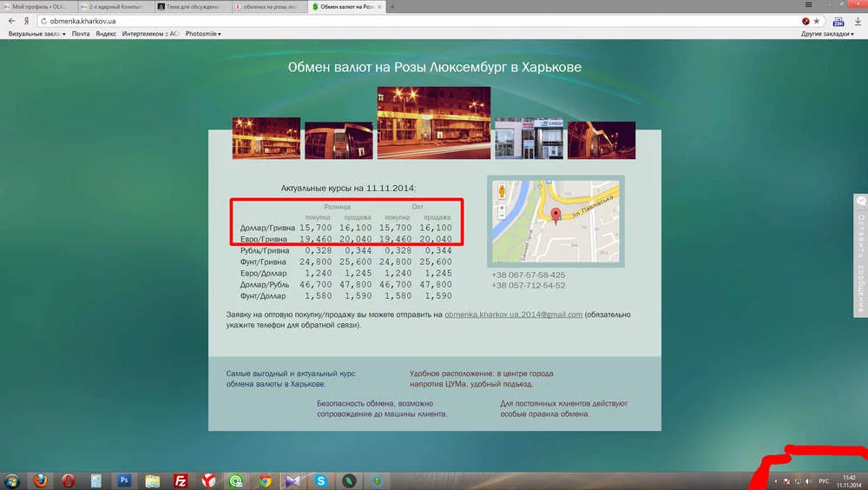This screenshot has width=868, height=490.
Task: Click the obmenka.kharkov.ua.2014@gmail.com email link
Action: (x=513, y=315)
